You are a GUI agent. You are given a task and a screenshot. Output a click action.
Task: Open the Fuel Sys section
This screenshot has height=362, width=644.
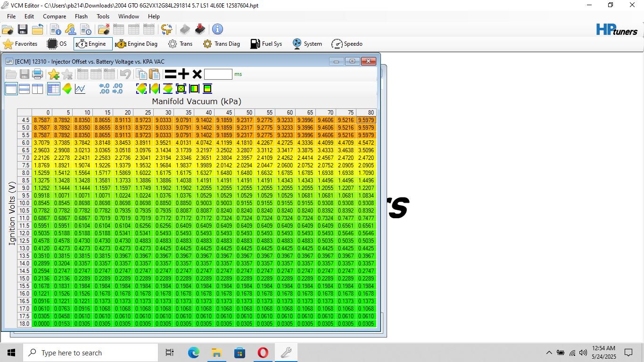tap(266, 44)
